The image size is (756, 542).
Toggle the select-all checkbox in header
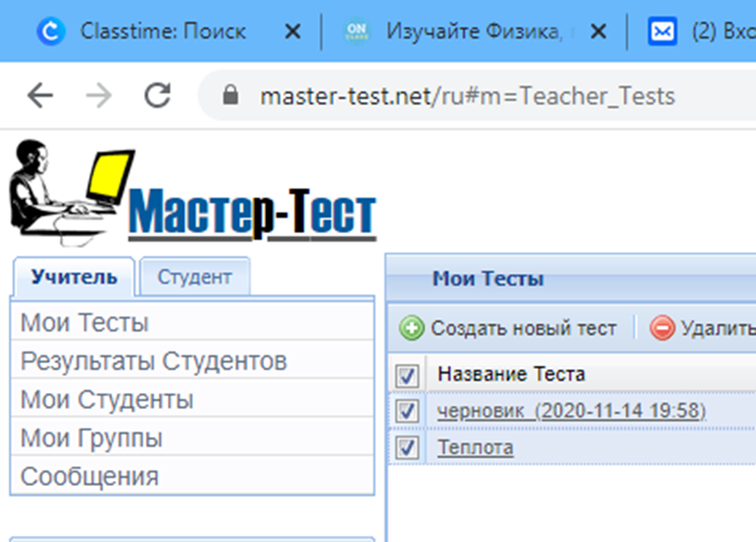[407, 375]
